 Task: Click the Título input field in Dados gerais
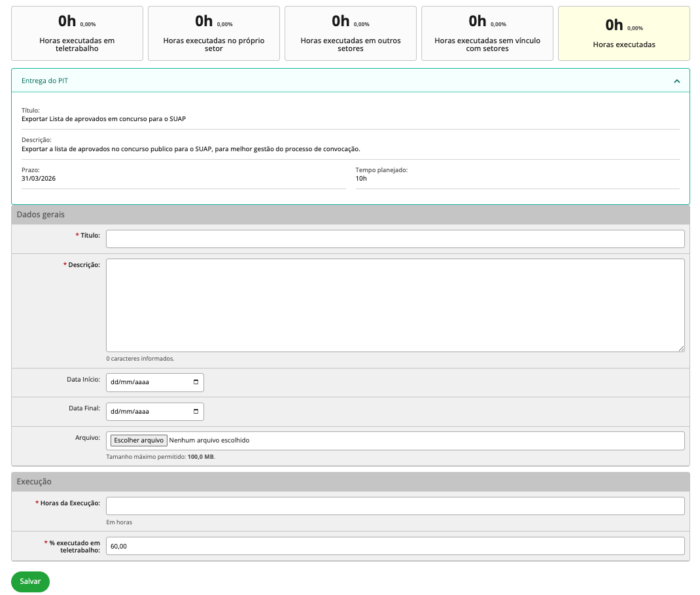pos(394,239)
